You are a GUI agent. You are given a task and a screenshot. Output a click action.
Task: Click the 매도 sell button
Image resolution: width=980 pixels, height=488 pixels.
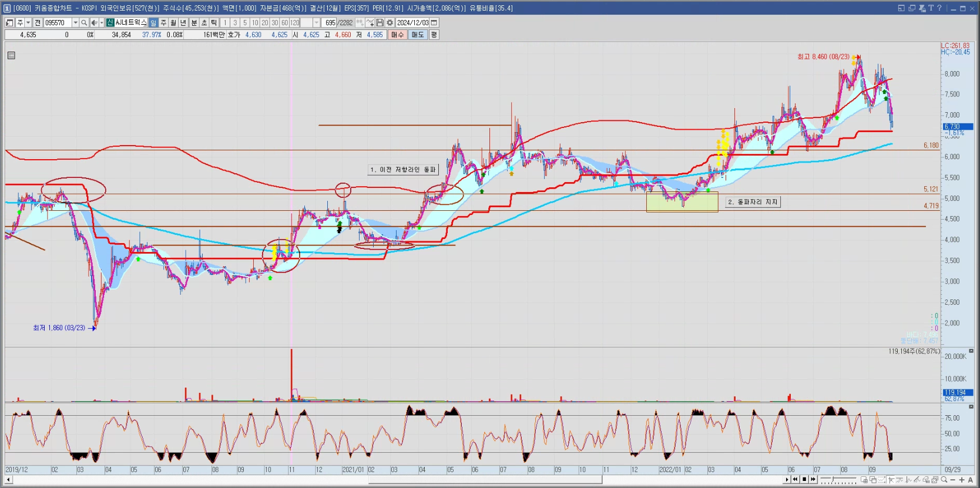418,35
